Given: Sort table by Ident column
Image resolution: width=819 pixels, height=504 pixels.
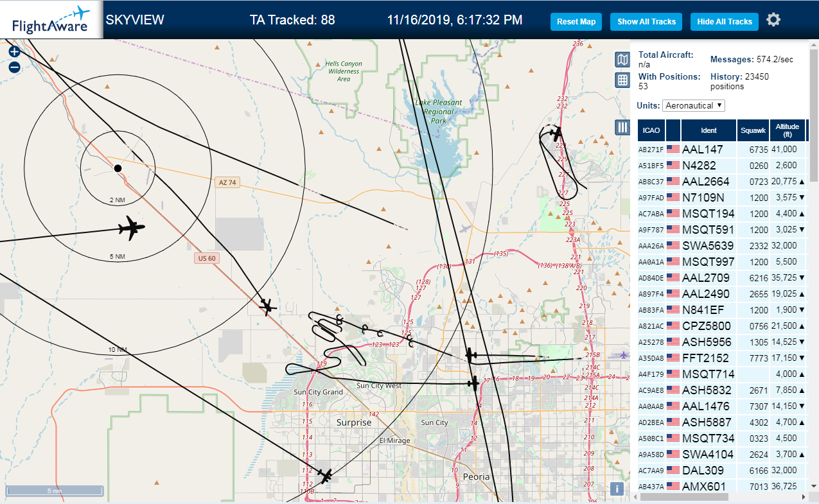Looking at the screenshot, I should click(x=709, y=130).
